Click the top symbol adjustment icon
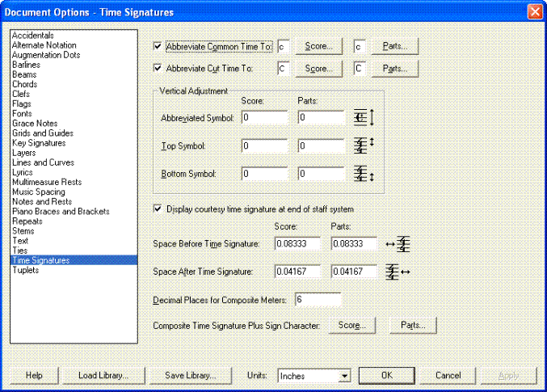The image size is (547, 392). 366,146
